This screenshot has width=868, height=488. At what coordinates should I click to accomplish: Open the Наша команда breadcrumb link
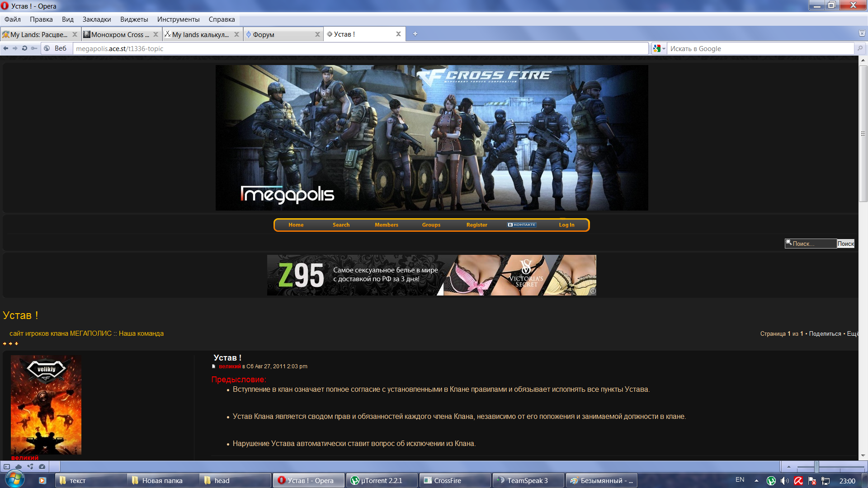pos(141,333)
